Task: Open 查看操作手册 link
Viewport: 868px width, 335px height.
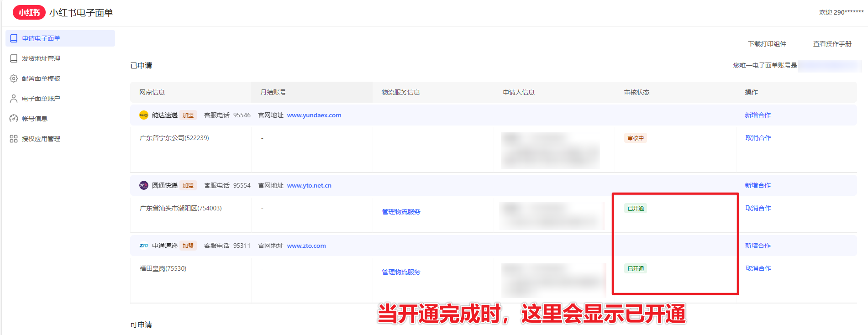Action: [x=832, y=44]
